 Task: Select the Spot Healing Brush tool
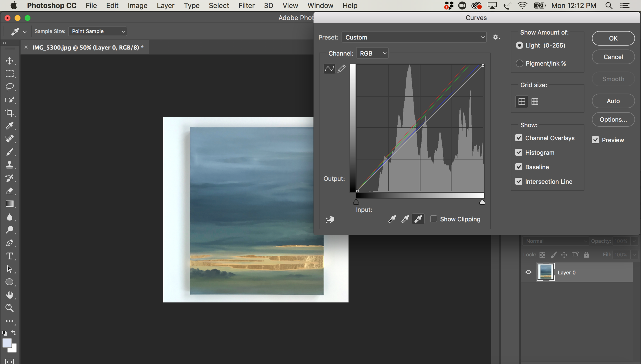[x=9, y=139]
